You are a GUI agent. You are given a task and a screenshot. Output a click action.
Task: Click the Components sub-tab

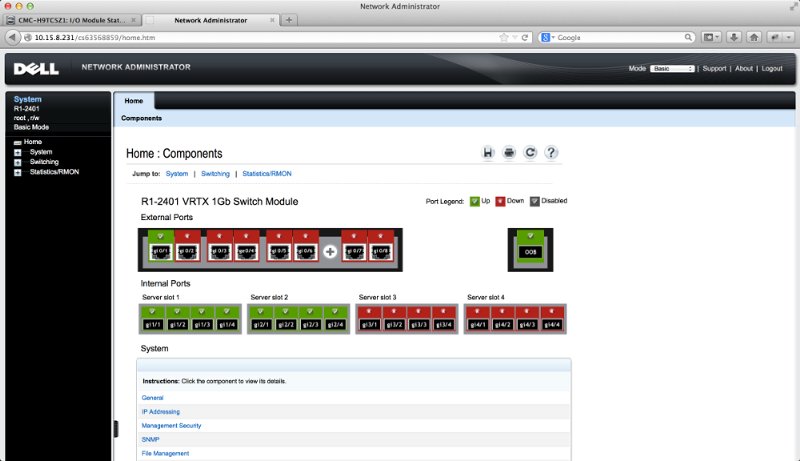coord(141,118)
